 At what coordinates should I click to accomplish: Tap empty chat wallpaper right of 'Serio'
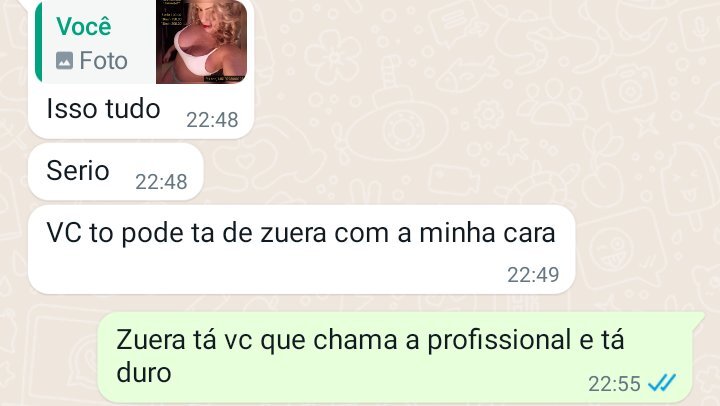tap(413, 172)
